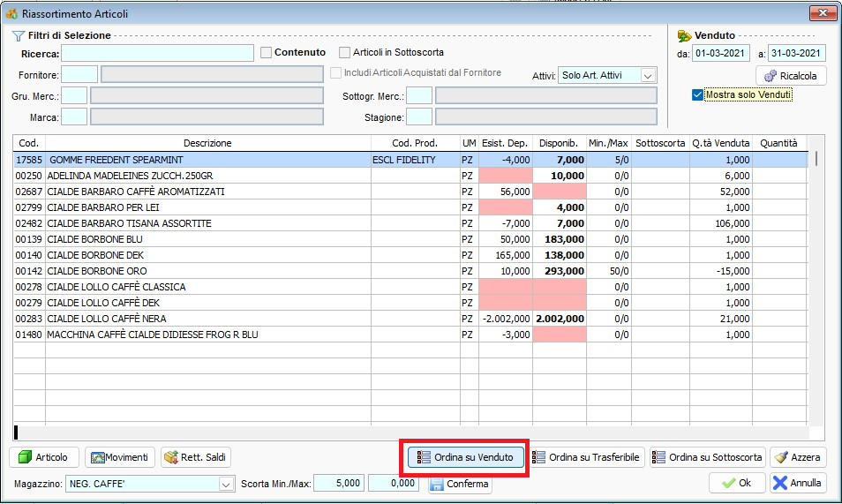Click the Q.tà Venduta column header
842x504 pixels.
coord(720,143)
